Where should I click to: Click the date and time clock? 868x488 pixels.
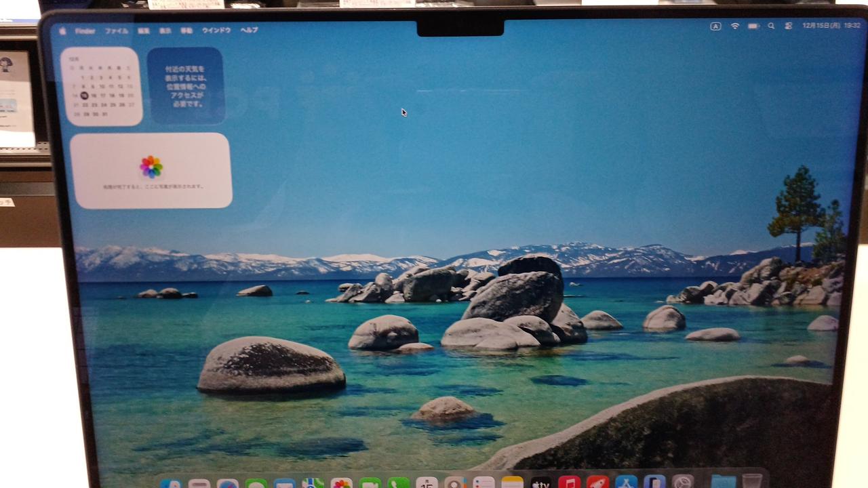click(x=831, y=25)
